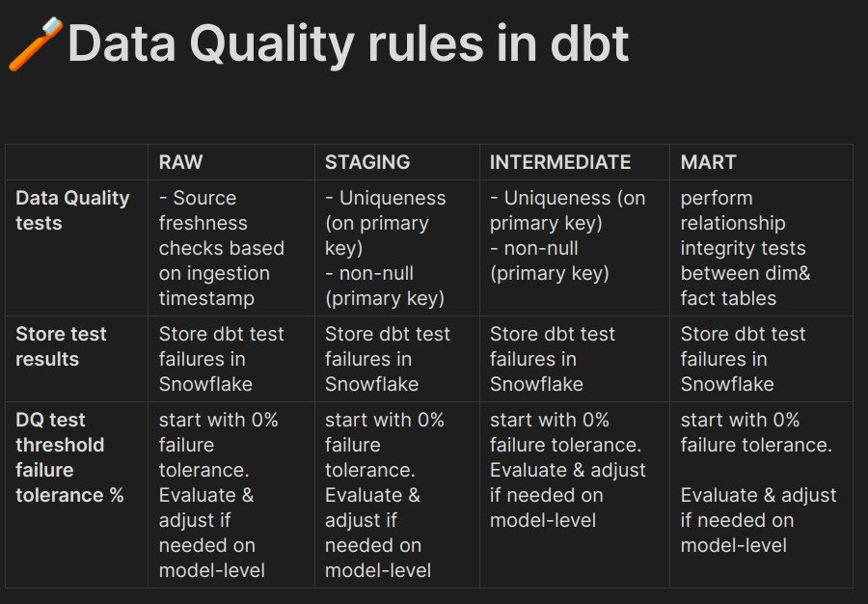Select the INTERMEDIATE column header cell
Image resolution: width=868 pixels, height=604 pixels.
pyautogui.click(x=575, y=162)
